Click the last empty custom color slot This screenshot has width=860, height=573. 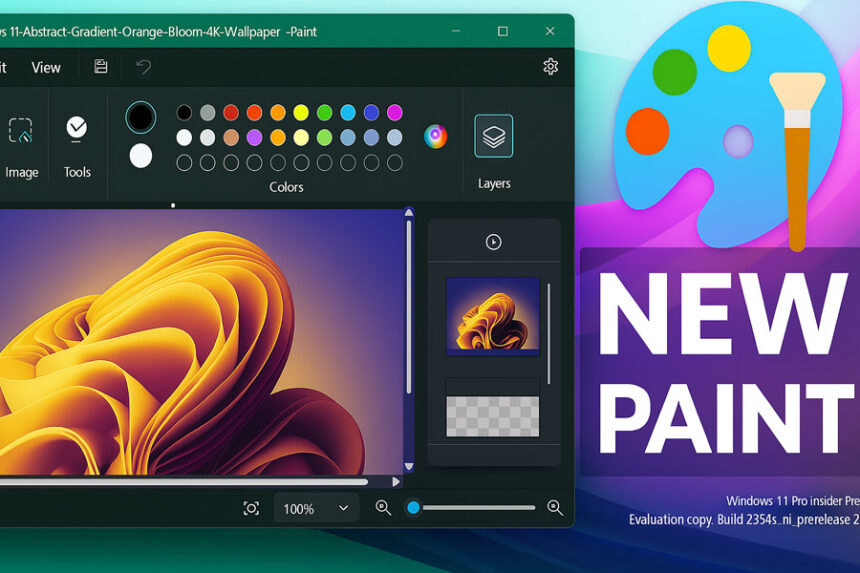point(394,163)
